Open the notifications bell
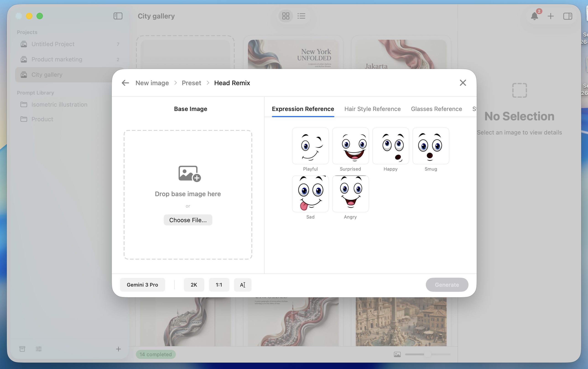 tap(534, 16)
